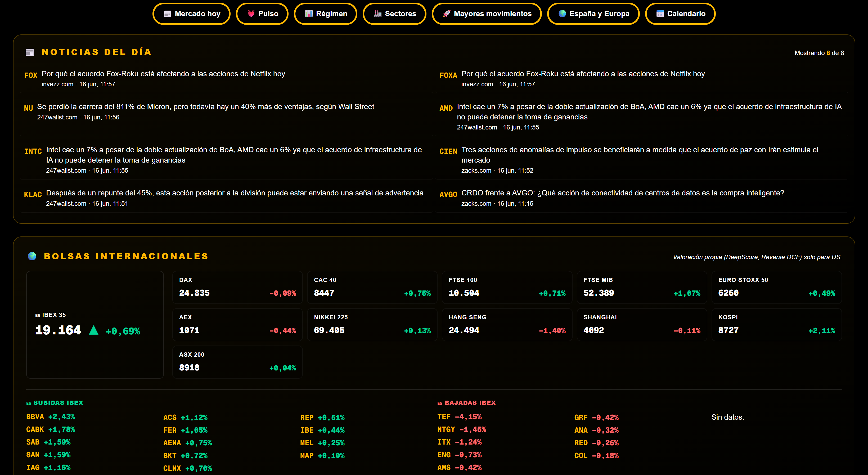Select the CAC 40 index card
868x475 pixels.
pos(372,288)
